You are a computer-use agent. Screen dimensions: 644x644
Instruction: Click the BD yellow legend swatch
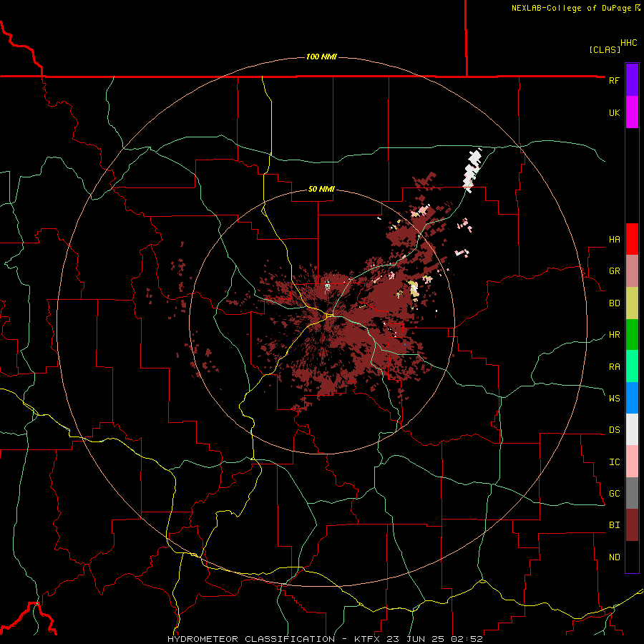click(632, 303)
